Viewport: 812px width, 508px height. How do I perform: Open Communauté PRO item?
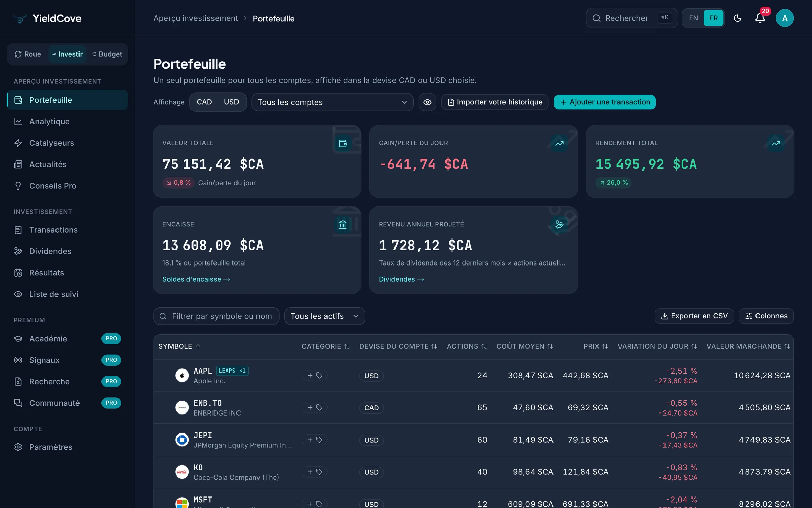pyautogui.click(x=67, y=403)
